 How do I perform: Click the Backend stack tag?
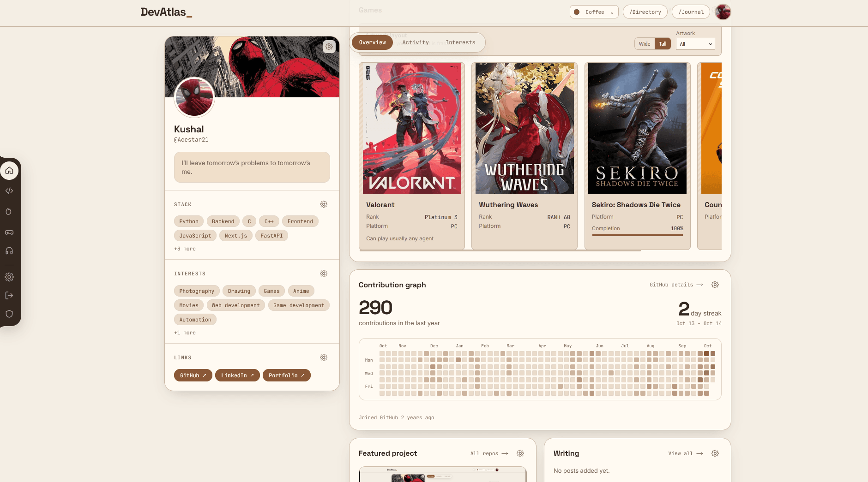click(223, 221)
